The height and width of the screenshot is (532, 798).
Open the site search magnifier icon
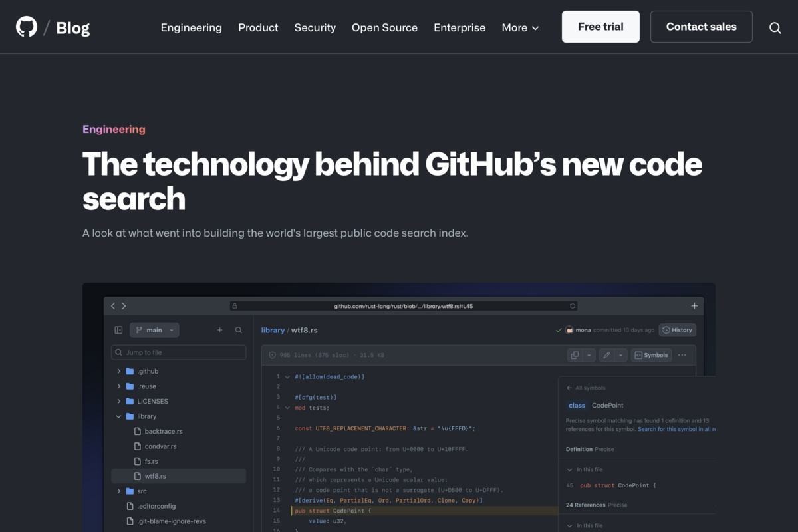tap(775, 27)
